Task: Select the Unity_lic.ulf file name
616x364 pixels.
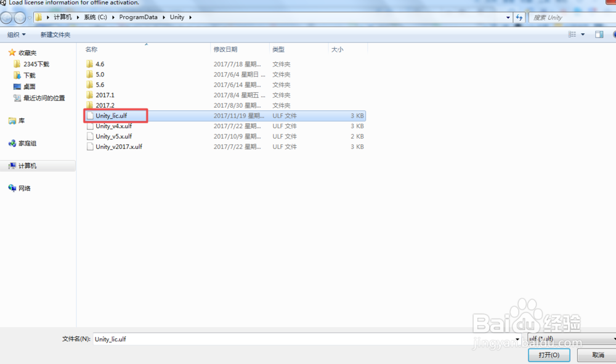Action: click(111, 115)
